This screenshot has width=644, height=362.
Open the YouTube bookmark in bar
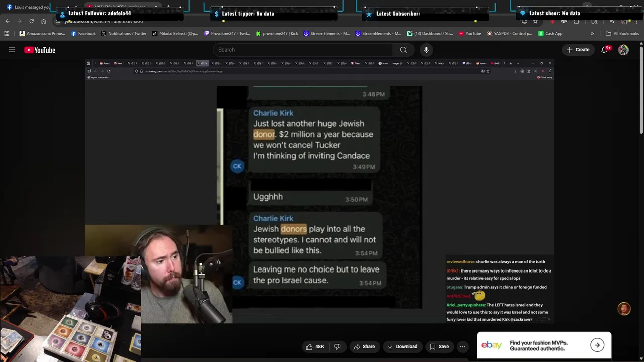470,34
